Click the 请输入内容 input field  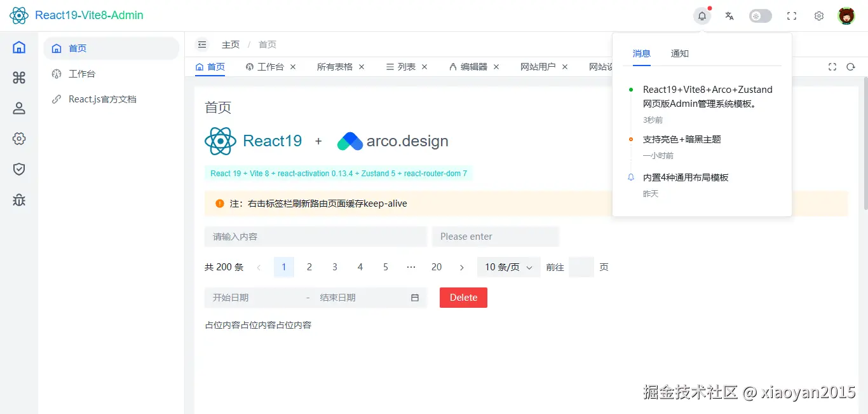coord(316,237)
